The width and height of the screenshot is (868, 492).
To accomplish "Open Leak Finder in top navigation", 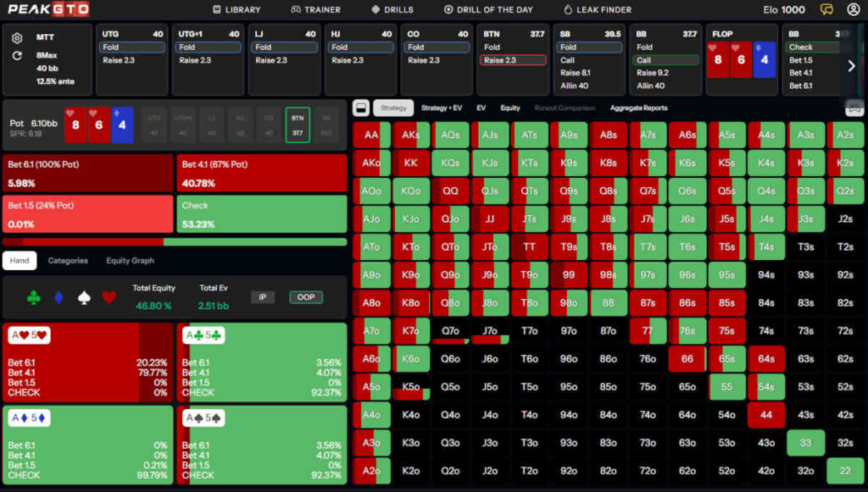I will click(x=598, y=9).
